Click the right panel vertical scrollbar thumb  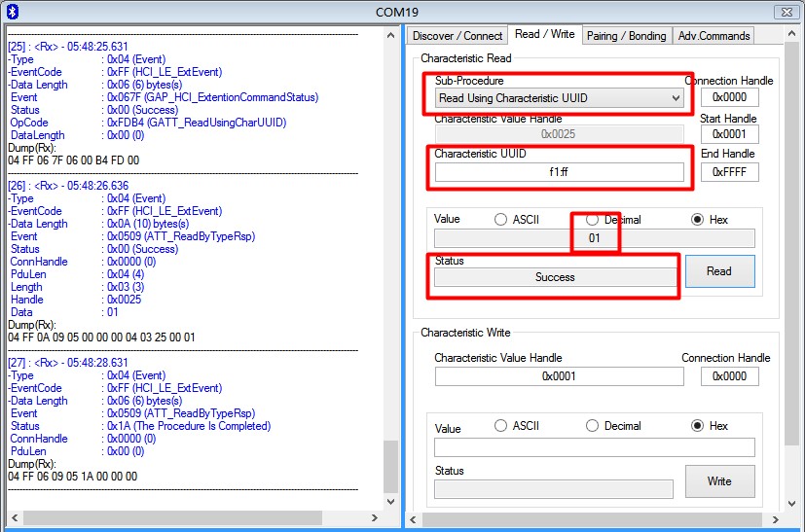point(791,244)
